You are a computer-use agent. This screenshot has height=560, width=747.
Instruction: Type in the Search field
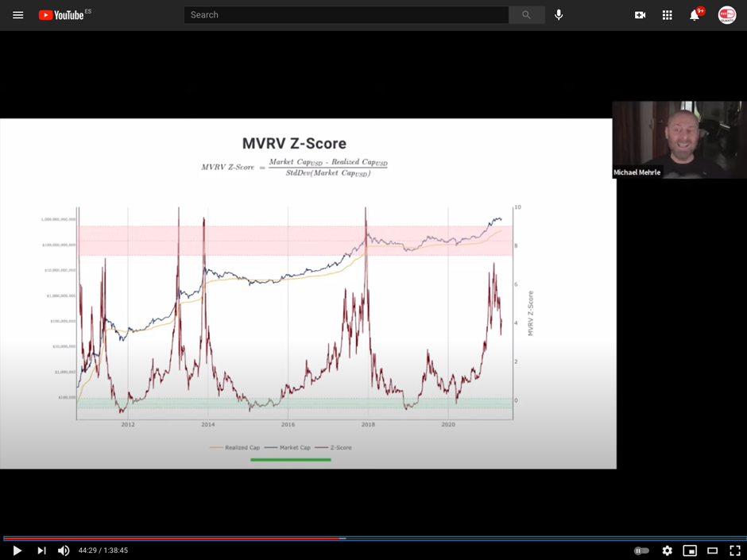click(346, 15)
